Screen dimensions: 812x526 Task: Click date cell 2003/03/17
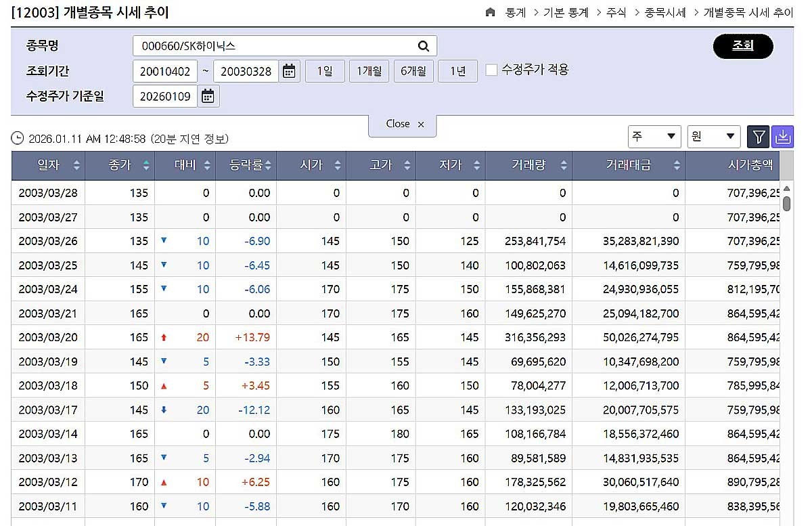point(48,410)
